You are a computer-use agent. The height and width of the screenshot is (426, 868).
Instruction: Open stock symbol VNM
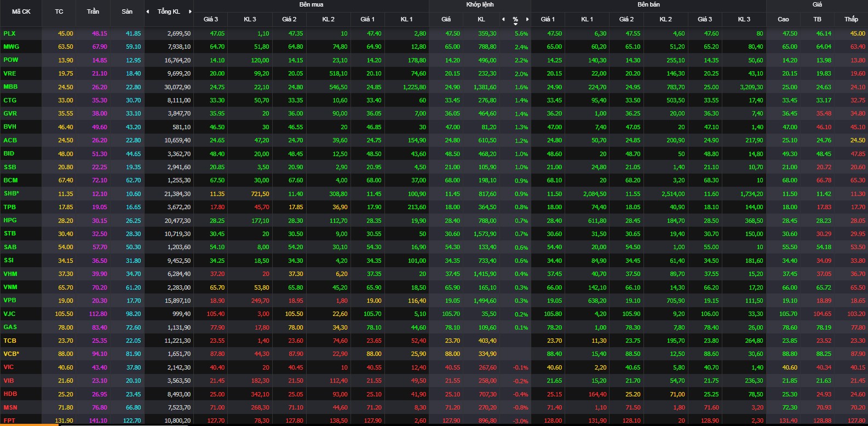[x=10, y=287]
